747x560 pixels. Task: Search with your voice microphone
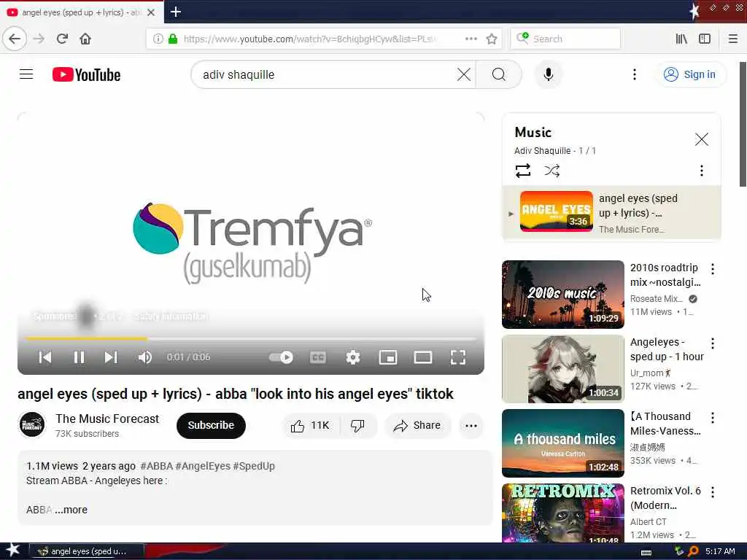click(x=549, y=74)
